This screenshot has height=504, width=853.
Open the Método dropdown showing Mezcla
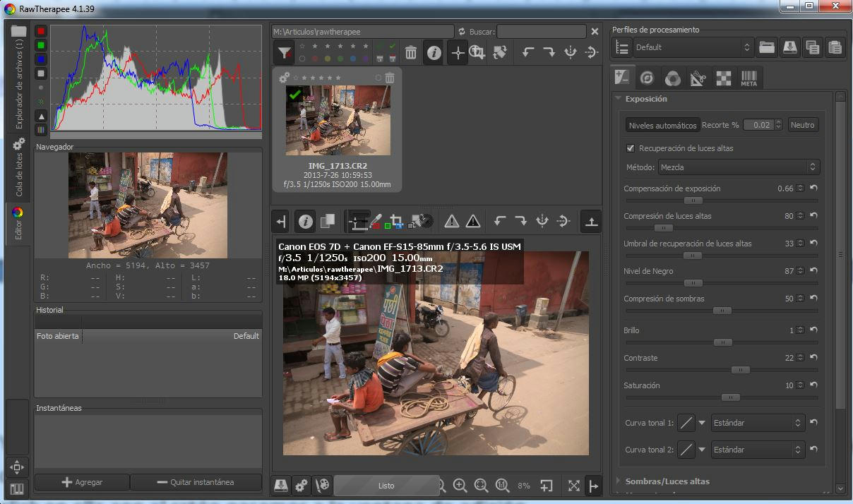pyautogui.click(x=738, y=167)
